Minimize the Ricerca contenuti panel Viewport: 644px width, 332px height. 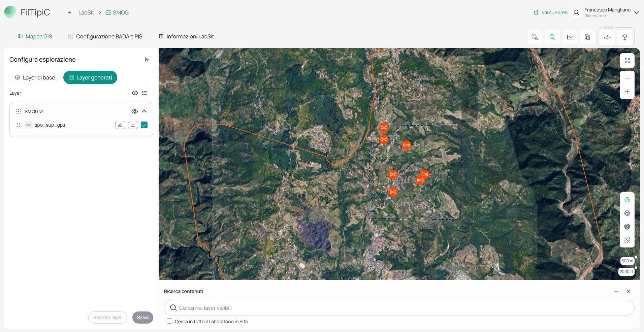pos(616,291)
